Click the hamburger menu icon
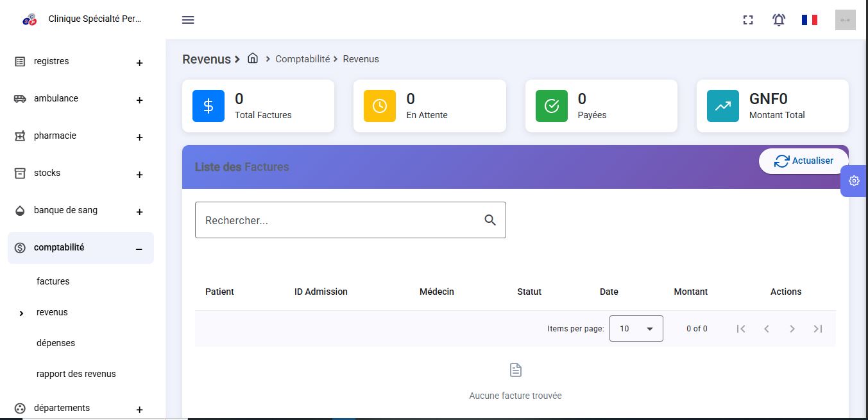 tap(188, 20)
